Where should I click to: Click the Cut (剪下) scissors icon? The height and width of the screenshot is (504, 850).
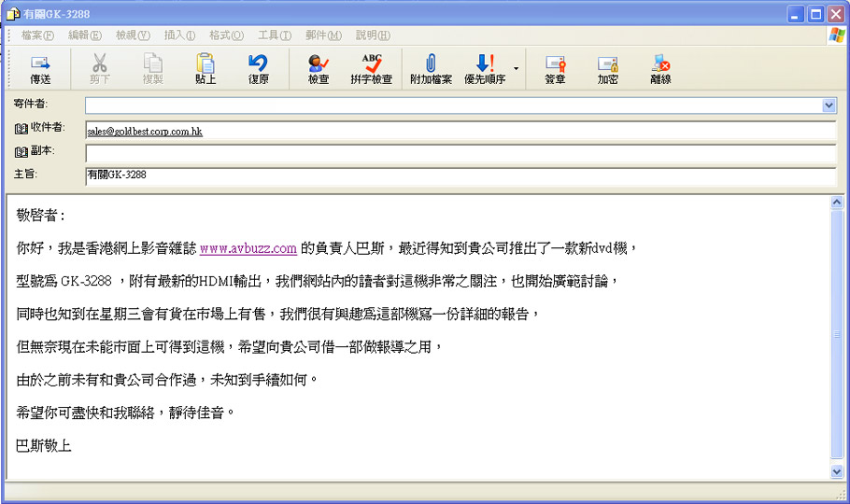pyautogui.click(x=100, y=69)
